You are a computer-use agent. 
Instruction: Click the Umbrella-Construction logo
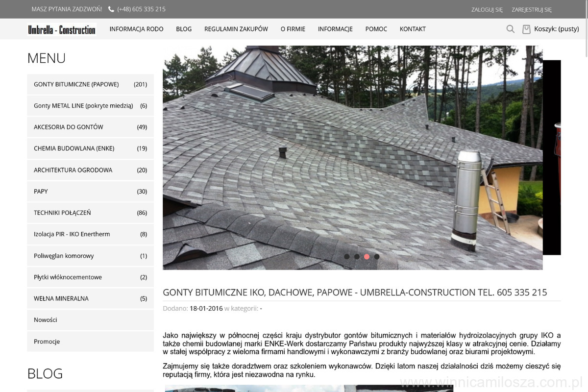click(62, 29)
